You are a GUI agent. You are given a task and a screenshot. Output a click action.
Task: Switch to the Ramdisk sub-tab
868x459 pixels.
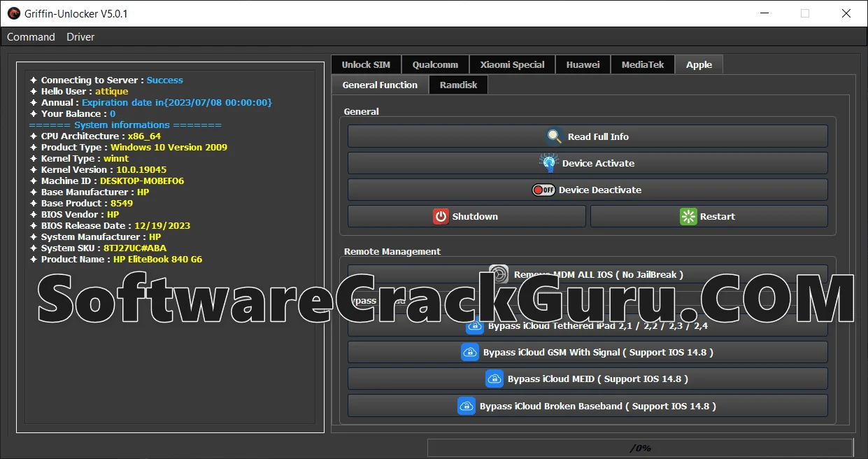tap(458, 85)
